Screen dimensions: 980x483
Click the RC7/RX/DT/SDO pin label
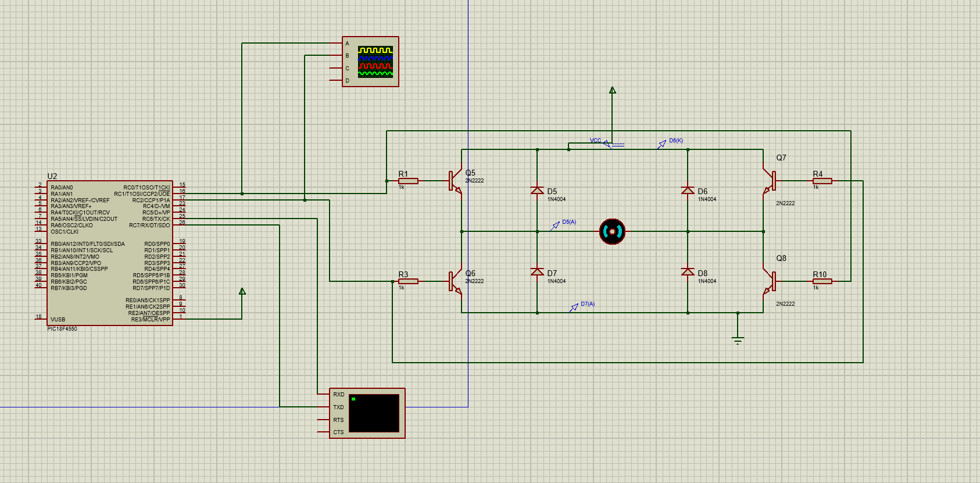pos(149,226)
